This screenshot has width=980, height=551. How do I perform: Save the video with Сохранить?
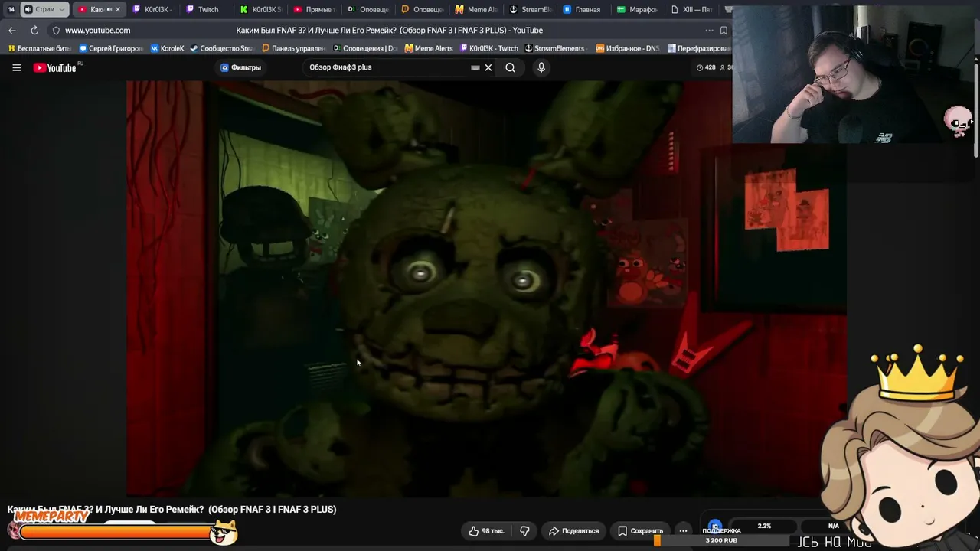tap(641, 530)
